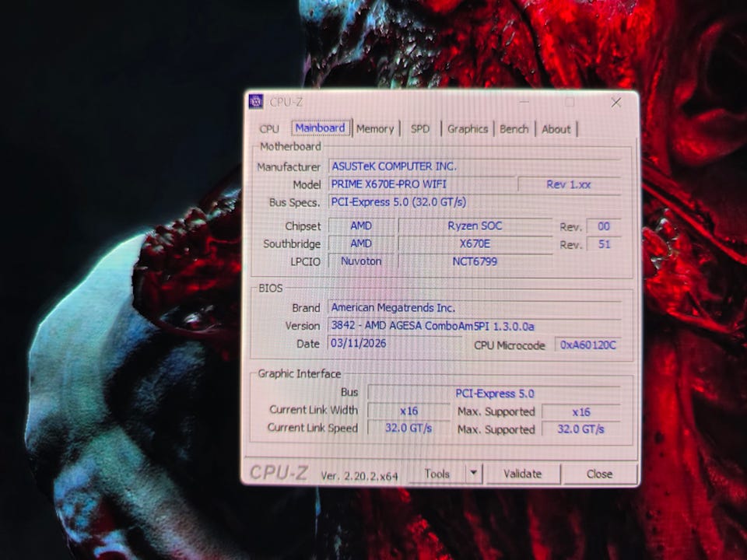Click the BIOS version 3842 AGESA field
This screenshot has height=560, width=747.
[x=475, y=326]
